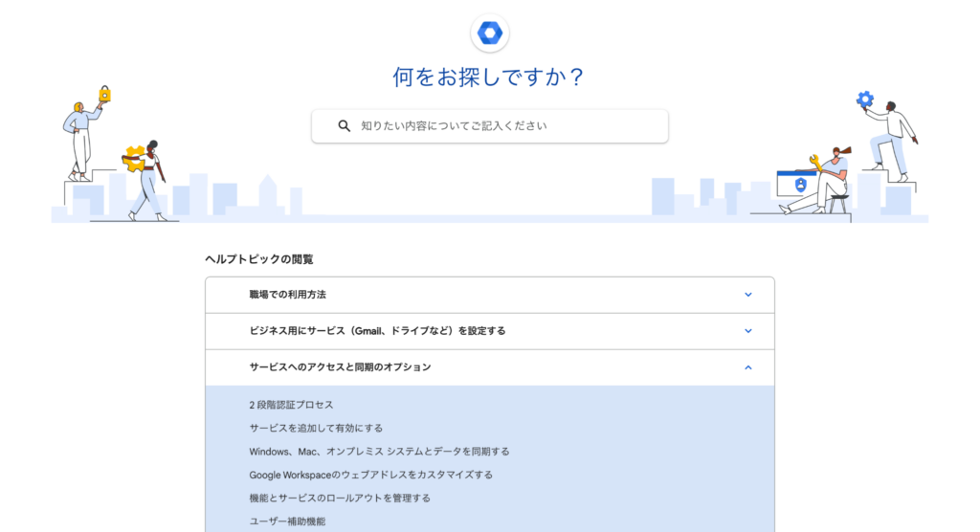980x532 pixels.
Task: Click the magnifying glass search icon
Action: [345, 125]
